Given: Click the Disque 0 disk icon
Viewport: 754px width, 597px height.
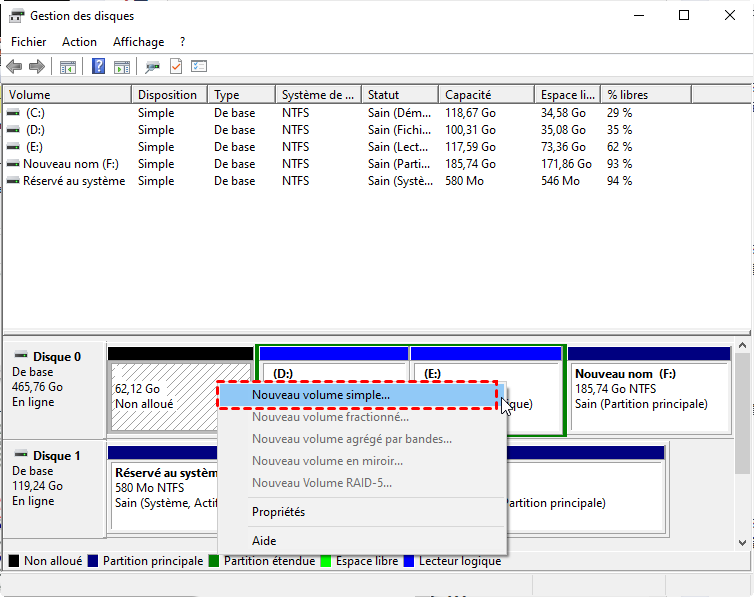Looking at the screenshot, I should (21, 356).
